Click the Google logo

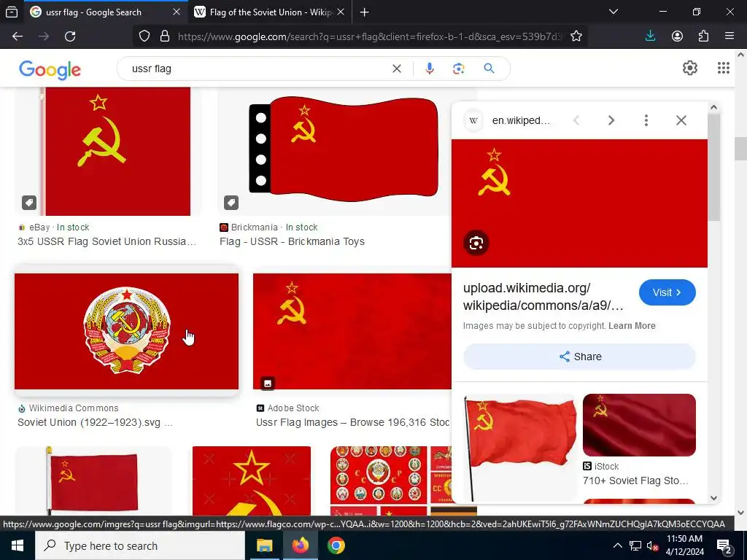[x=50, y=69]
